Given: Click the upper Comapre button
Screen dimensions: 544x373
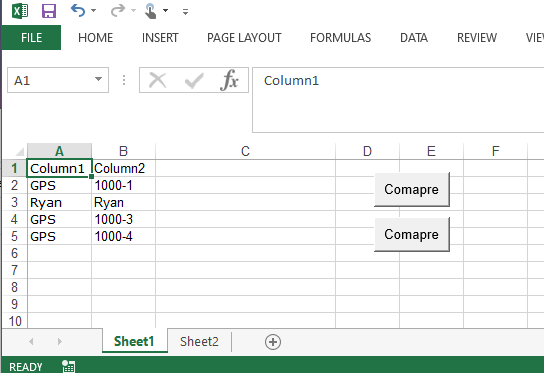Looking at the screenshot, I should (x=412, y=189).
